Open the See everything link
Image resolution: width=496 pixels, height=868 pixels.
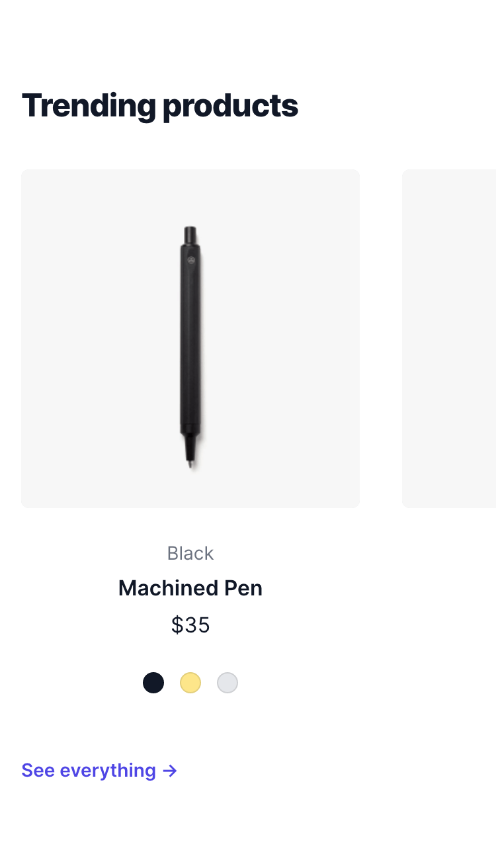click(x=99, y=771)
